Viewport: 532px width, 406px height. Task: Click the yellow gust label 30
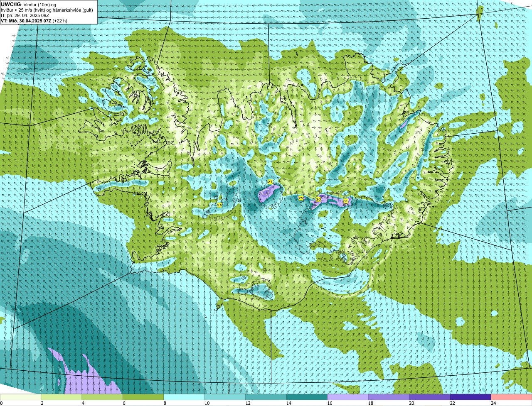point(318,200)
